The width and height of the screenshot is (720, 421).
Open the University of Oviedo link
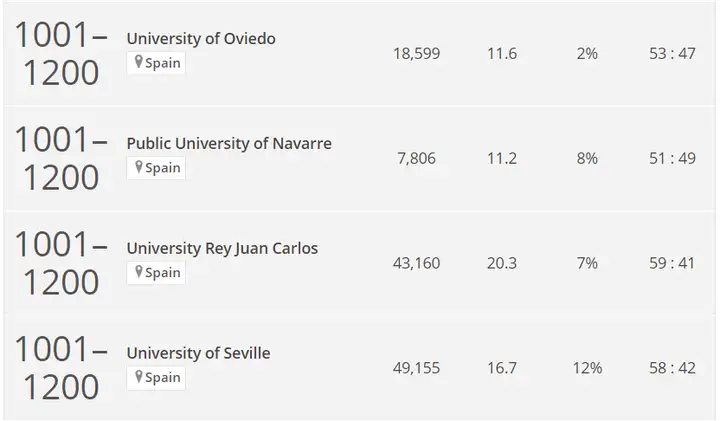[201, 39]
